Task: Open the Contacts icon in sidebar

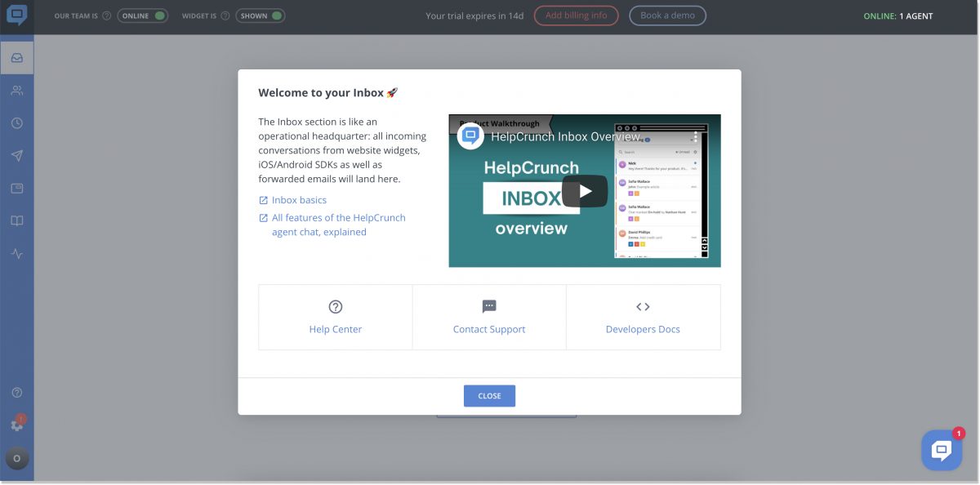Action: [x=16, y=91]
